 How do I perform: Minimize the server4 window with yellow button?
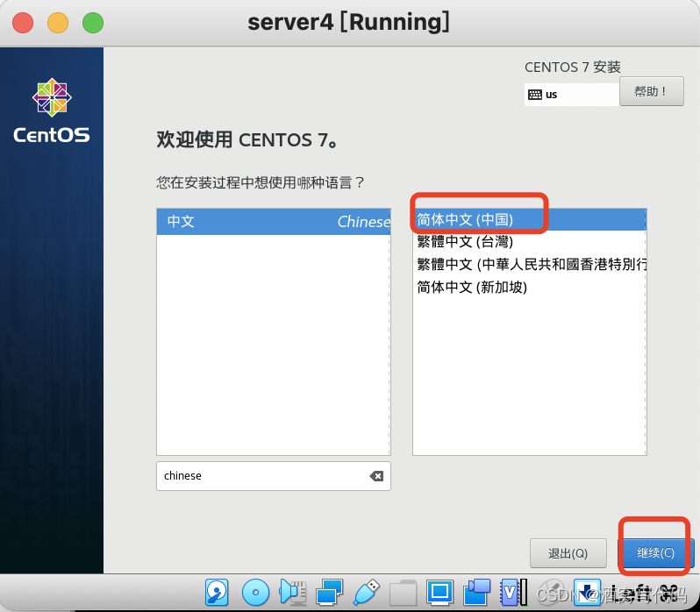coord(58,23)
